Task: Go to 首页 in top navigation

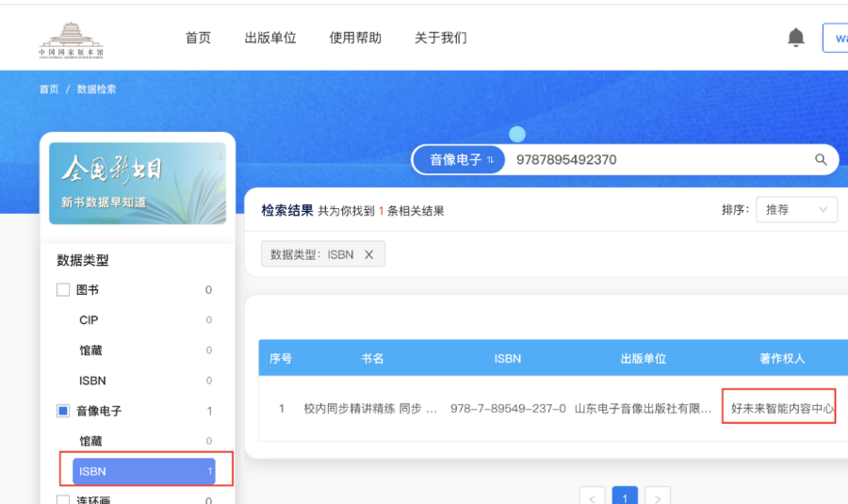Action: 198,38
